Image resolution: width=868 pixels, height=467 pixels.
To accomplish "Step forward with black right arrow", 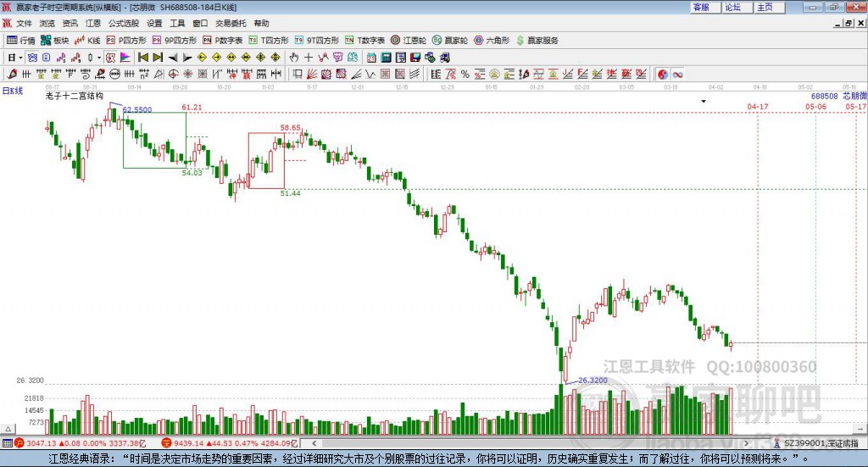I will point(187,58).
